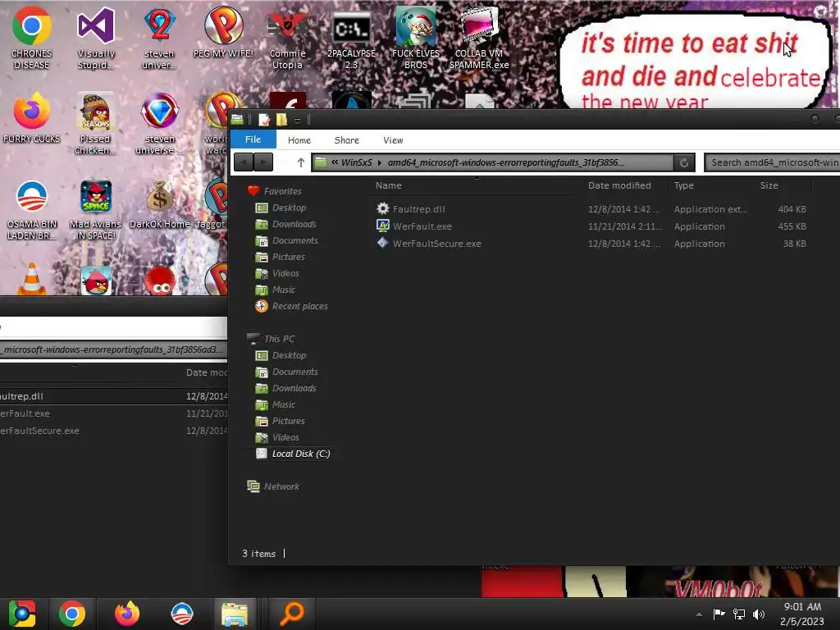Screen dimensions: 840x630
Task: Launch Mad Avians IN SPACE! icon
Action: (x=95, y=209)
